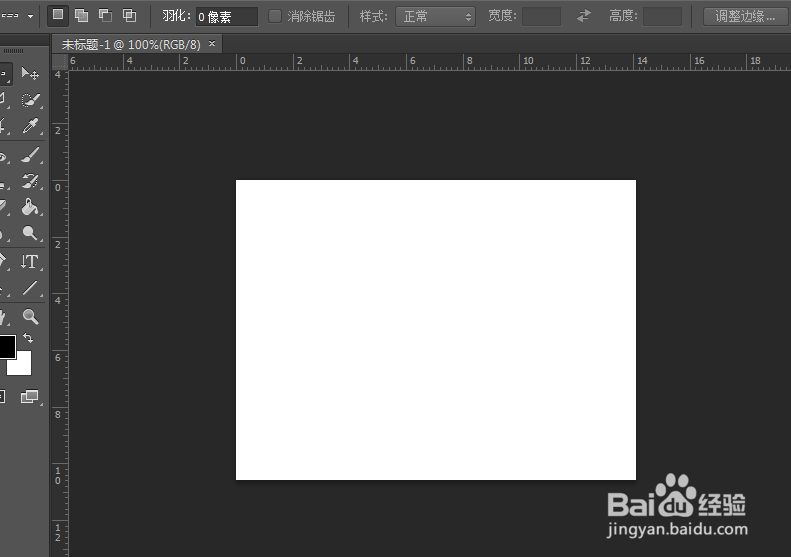Image resolution: width=791 pixels, height=557 pixels.
Task: Click the ruler origin corner box
Action: tap(60, 62)
